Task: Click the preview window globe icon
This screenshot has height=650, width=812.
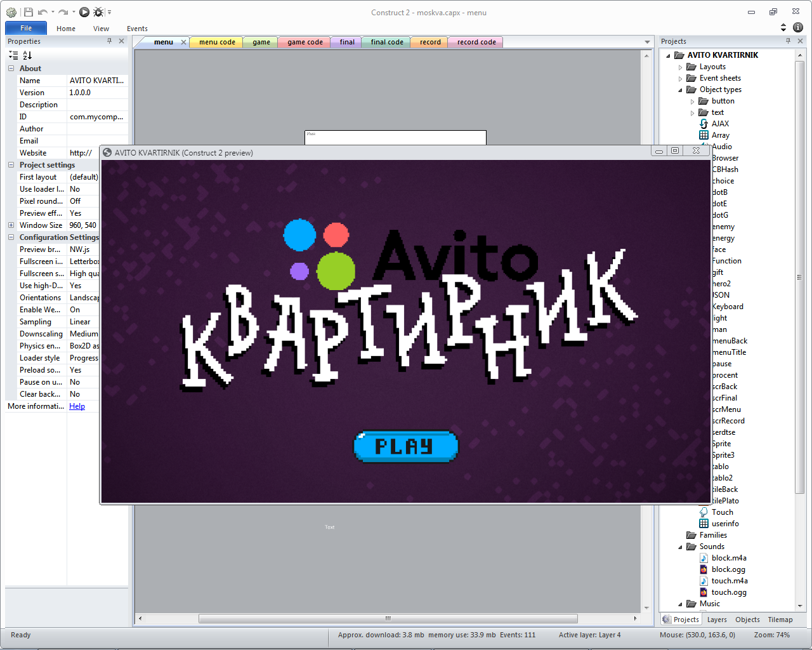Action: click(107, 152)
